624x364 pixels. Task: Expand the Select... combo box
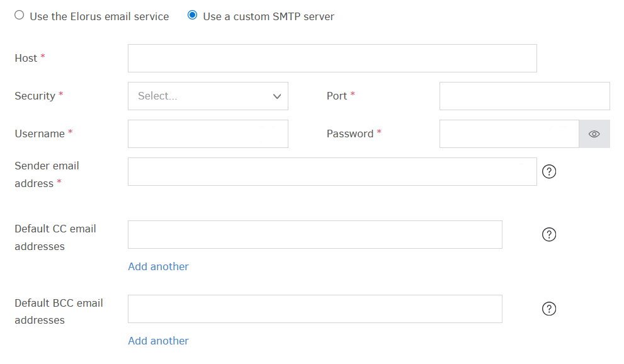coord(208,96)
